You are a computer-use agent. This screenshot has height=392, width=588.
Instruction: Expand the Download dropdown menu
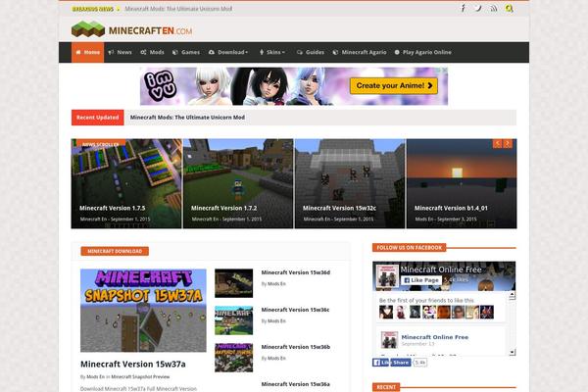point(228,52)
